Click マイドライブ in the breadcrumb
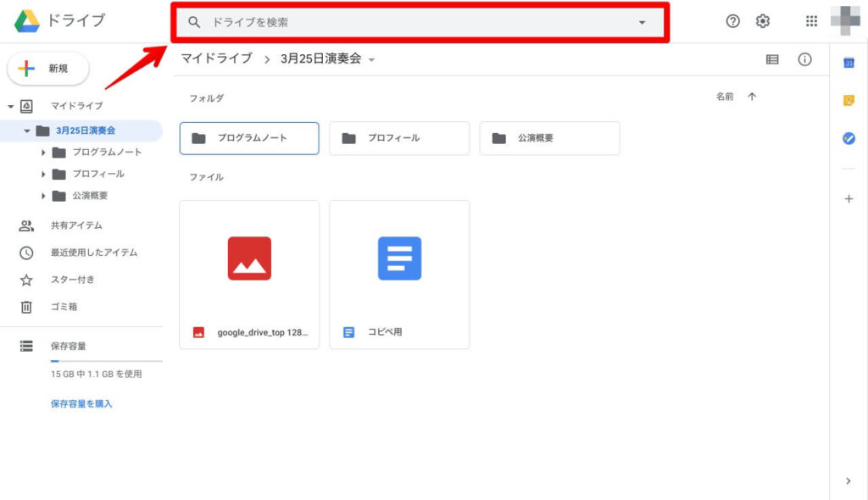This screenshot has height=500, width=868. tap(216, 58)
